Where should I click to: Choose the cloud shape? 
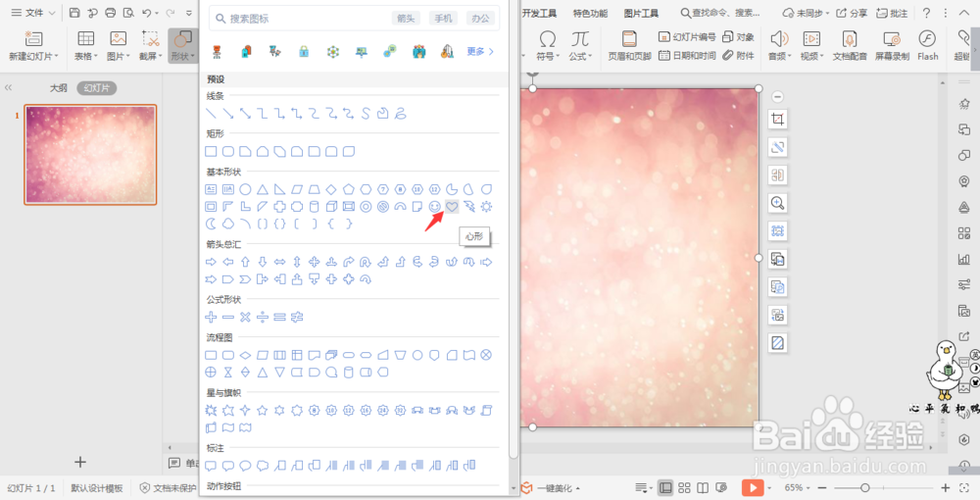(x=228, y=224)
